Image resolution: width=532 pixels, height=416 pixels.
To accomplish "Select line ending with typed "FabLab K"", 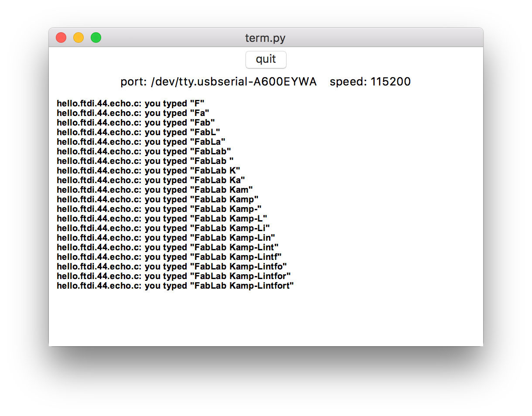I will (x=148, y=171).
